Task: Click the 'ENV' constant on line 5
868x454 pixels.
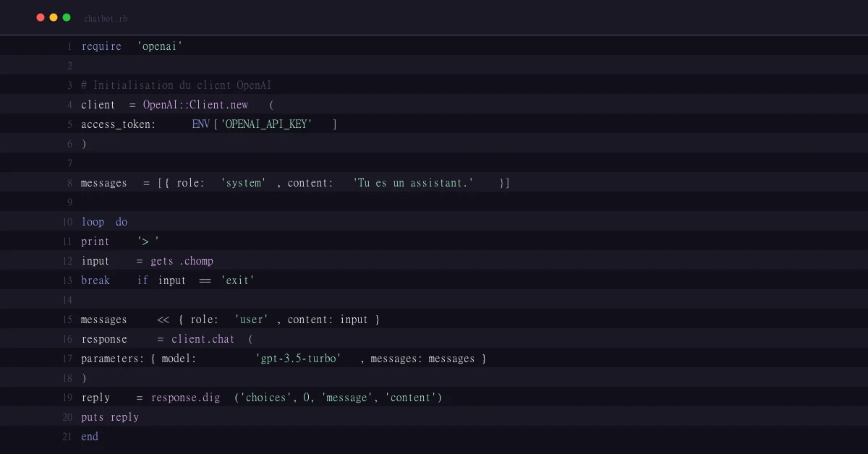Action: coord(201,124)
